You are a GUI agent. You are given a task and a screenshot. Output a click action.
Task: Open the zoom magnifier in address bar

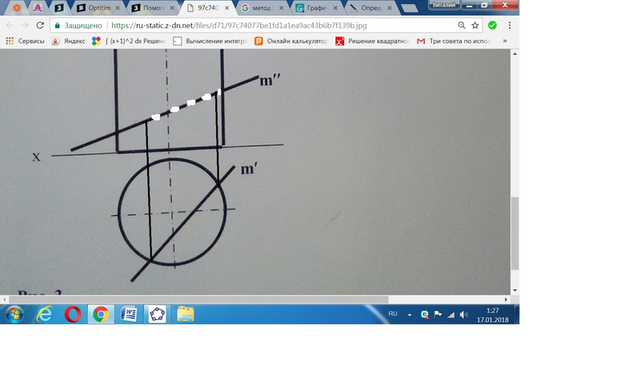click(x=461, y=25)
